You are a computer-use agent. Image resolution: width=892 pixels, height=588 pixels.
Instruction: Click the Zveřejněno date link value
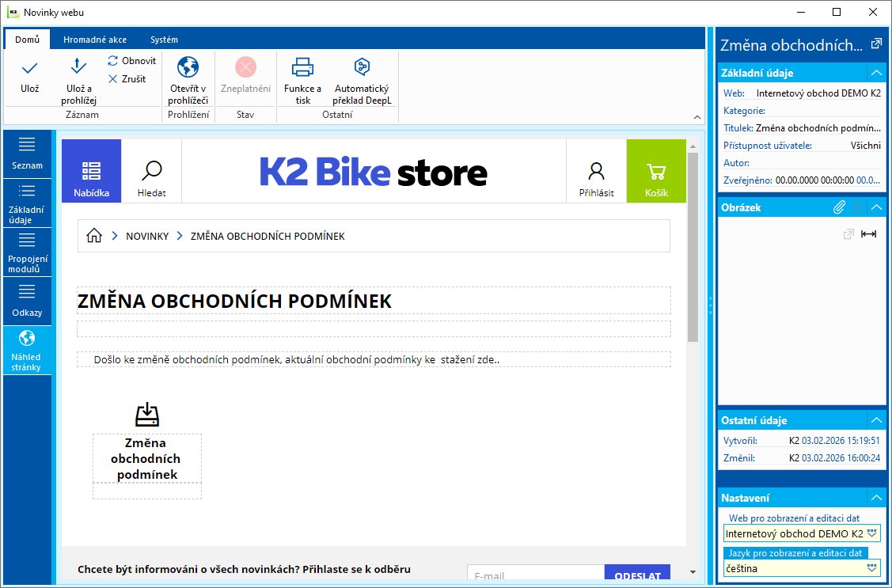(x=868, y=180)
